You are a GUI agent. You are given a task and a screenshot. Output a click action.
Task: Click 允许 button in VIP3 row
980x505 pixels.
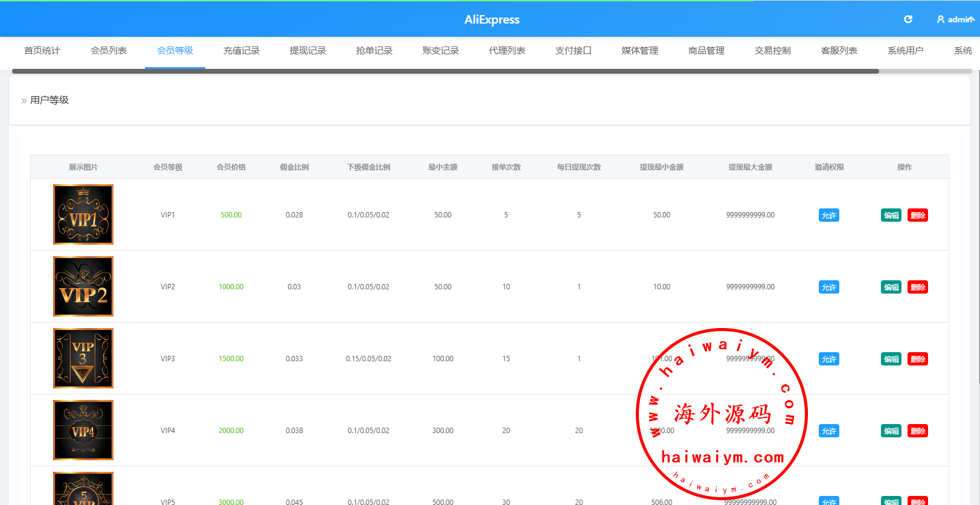pyautogui.click(x=829, y=359)
